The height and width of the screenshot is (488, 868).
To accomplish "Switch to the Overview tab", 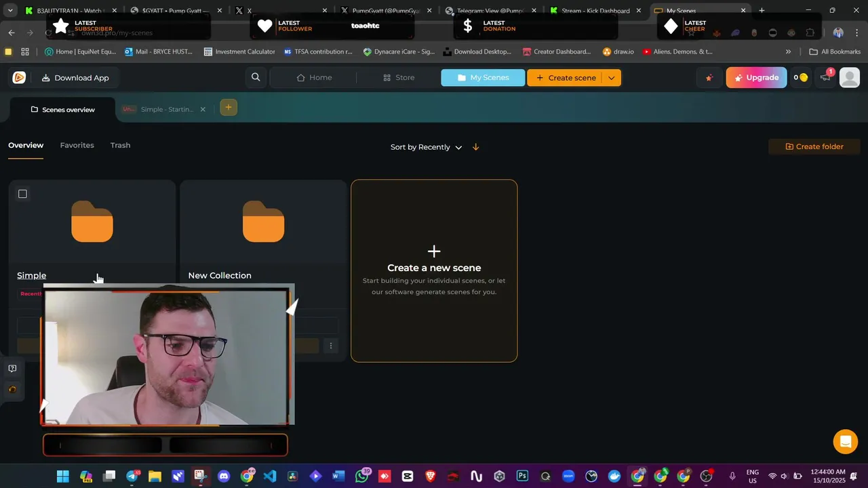I will click(26, 145).
